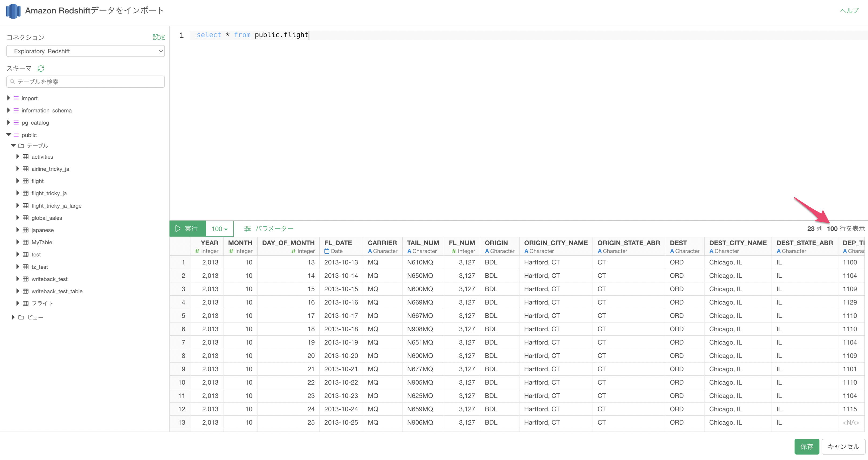Click the public schema icon
The width and height of the screenshot is (868, 460).
click(x=16, y=135)
